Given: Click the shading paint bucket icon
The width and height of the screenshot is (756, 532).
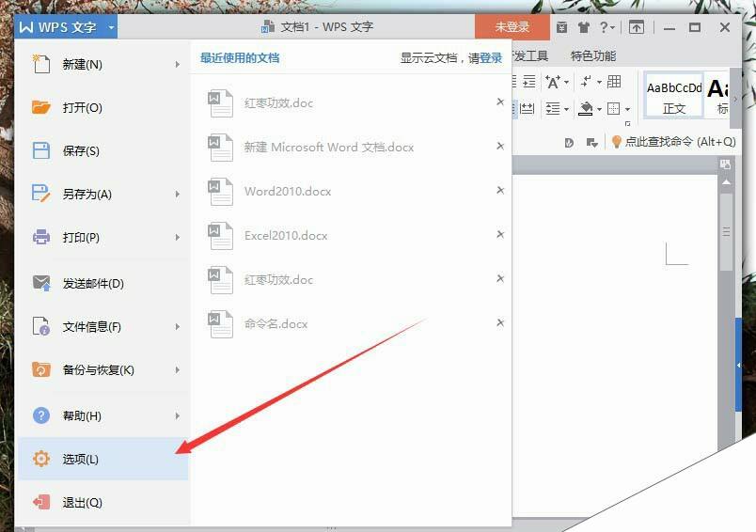Looking at the screenshot, I should tap(585, 109).
